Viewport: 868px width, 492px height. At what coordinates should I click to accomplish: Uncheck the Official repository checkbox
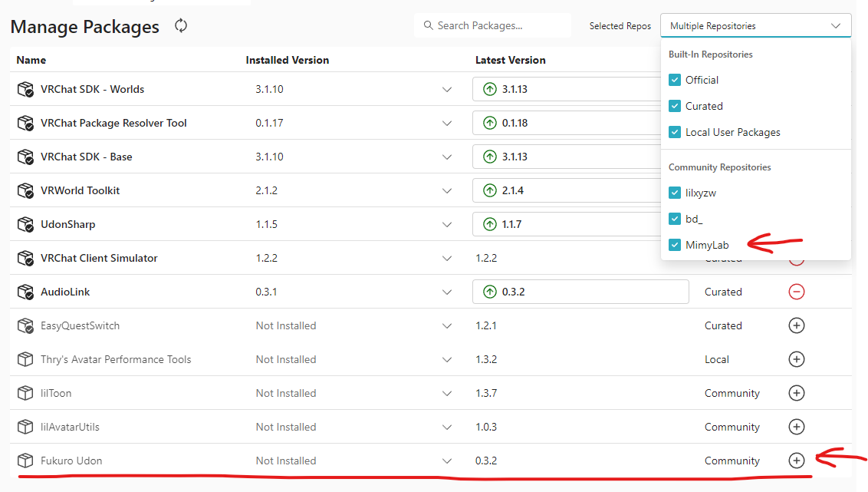point(674,80)
